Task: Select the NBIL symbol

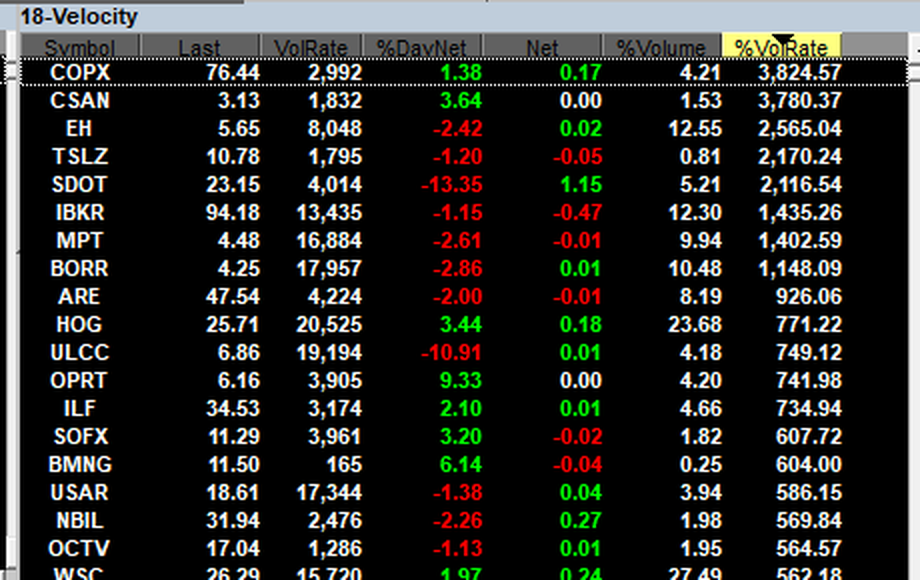Action: pyautogui.click(x=80, y=521)
